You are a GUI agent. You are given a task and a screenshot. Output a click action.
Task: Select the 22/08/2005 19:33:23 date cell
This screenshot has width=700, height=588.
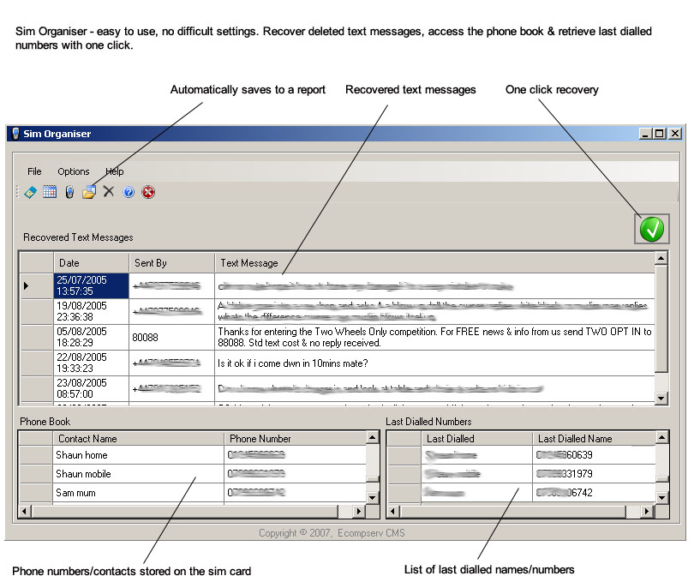point(91,363)
